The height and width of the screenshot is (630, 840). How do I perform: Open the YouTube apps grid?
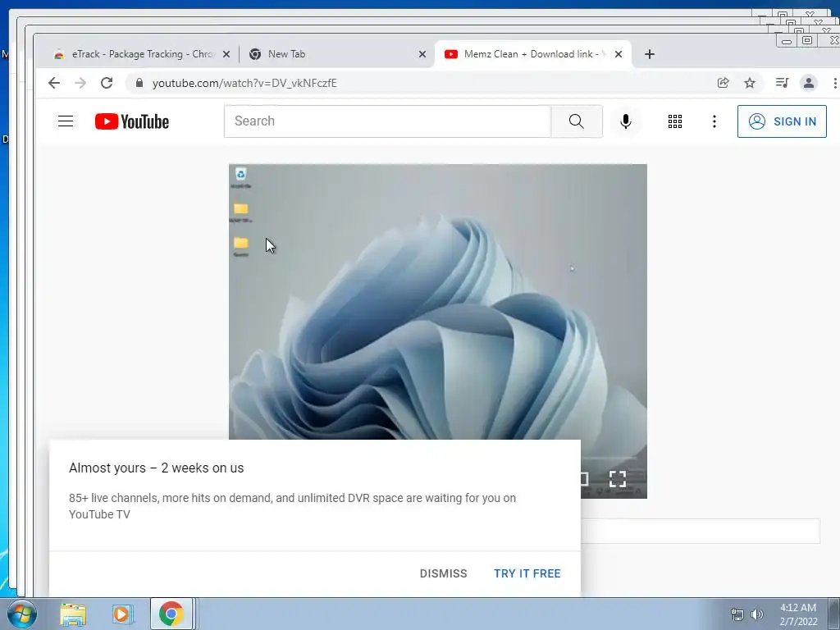point(675,121)
